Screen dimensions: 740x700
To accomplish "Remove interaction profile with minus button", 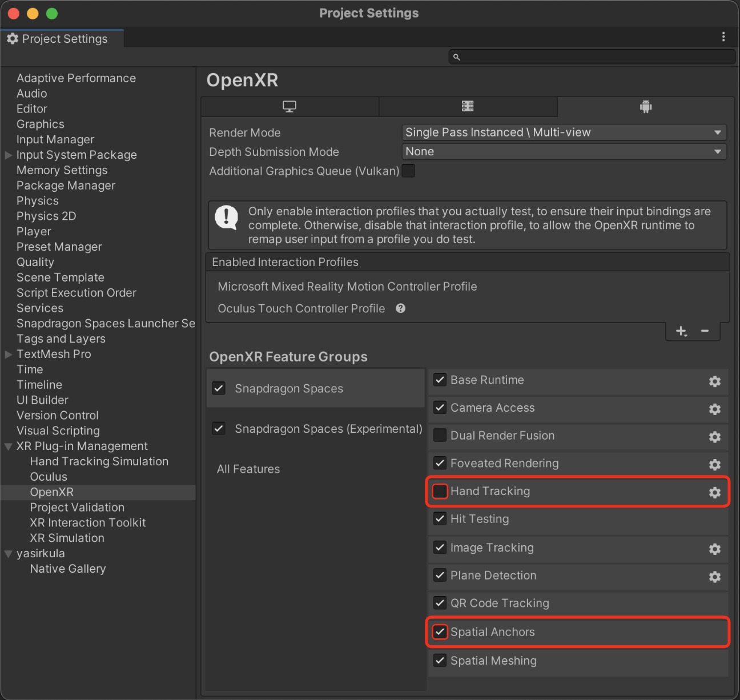I will [705, 331].
